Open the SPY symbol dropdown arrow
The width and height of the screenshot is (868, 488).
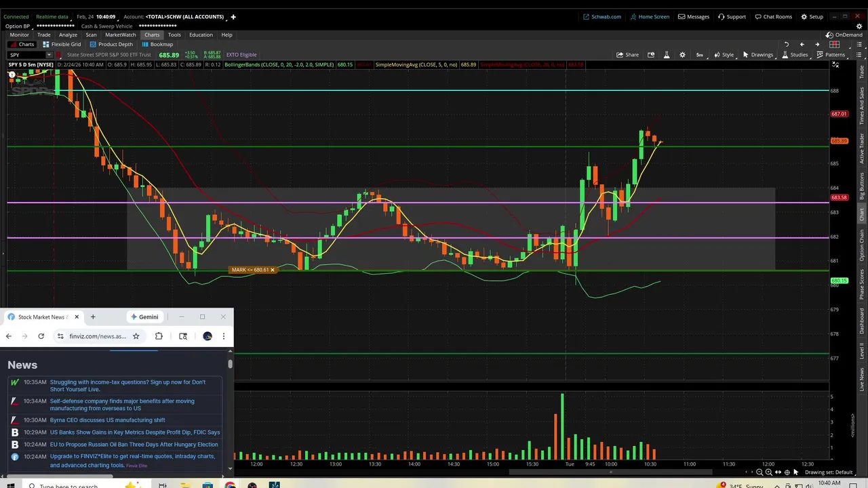(49, 55)
